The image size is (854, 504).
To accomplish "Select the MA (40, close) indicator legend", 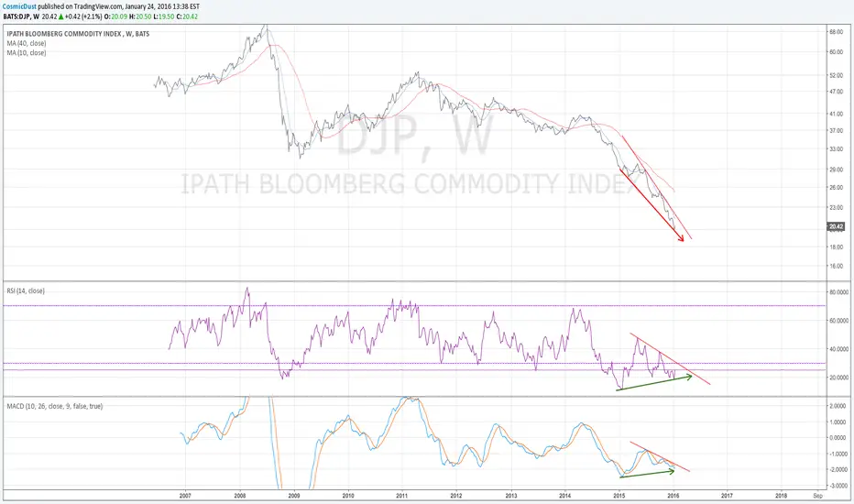I will pyautogui.click(x=27, y=43).
